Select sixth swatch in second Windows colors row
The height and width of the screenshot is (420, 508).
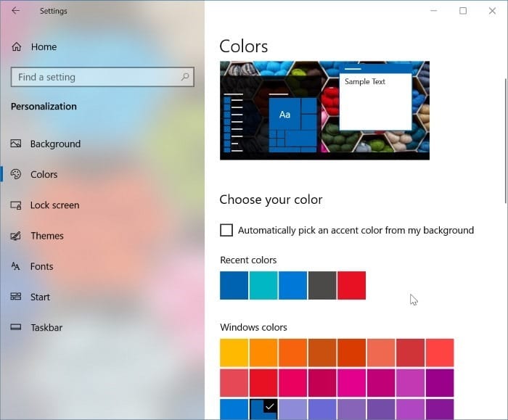pyautogui.click(x=381, y=383)
